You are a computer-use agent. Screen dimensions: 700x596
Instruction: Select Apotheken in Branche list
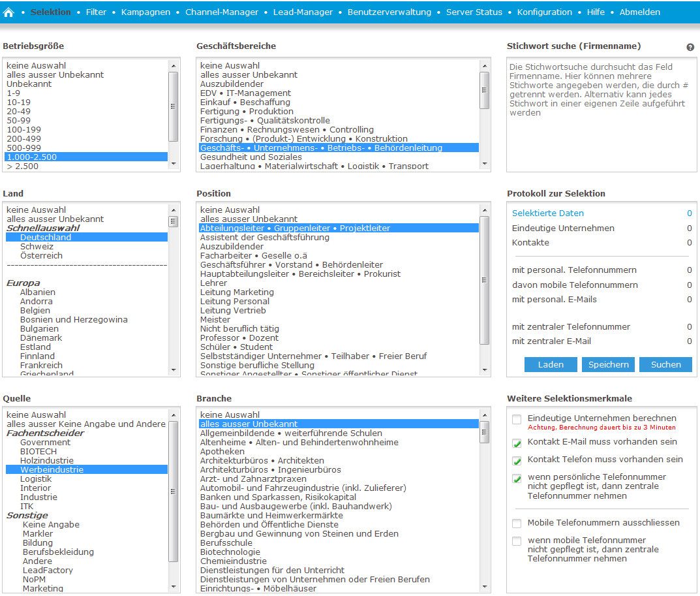click(339, 451)
